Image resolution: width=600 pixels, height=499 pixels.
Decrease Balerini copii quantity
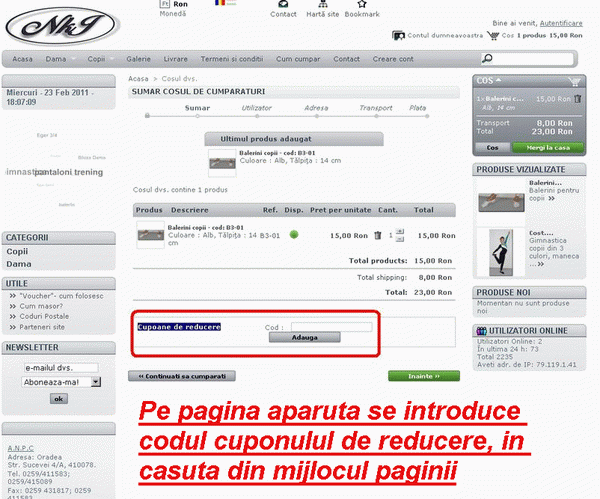(400, 240)
